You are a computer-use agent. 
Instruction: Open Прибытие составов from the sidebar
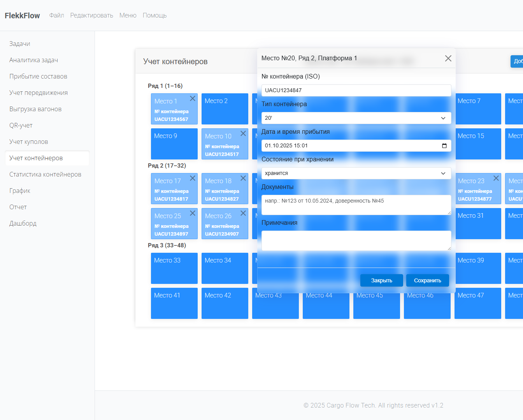(38, 77)
